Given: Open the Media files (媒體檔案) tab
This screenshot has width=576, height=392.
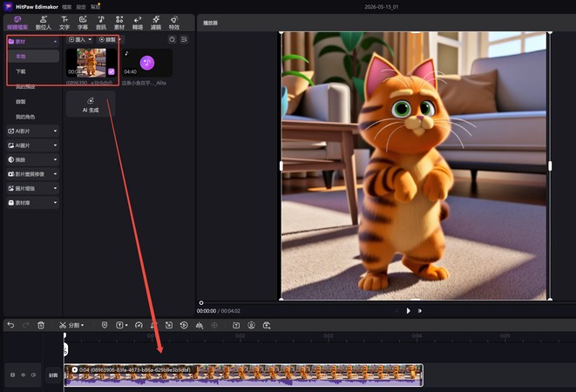Looking at the screenshot, I should 17,23.
